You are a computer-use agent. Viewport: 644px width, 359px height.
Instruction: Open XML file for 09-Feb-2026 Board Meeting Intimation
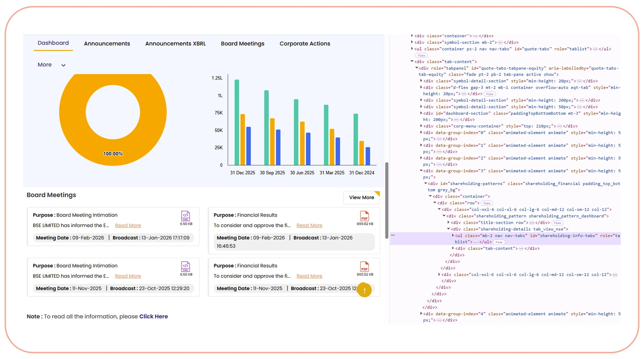pyautogui.click(x=185, y=216)
